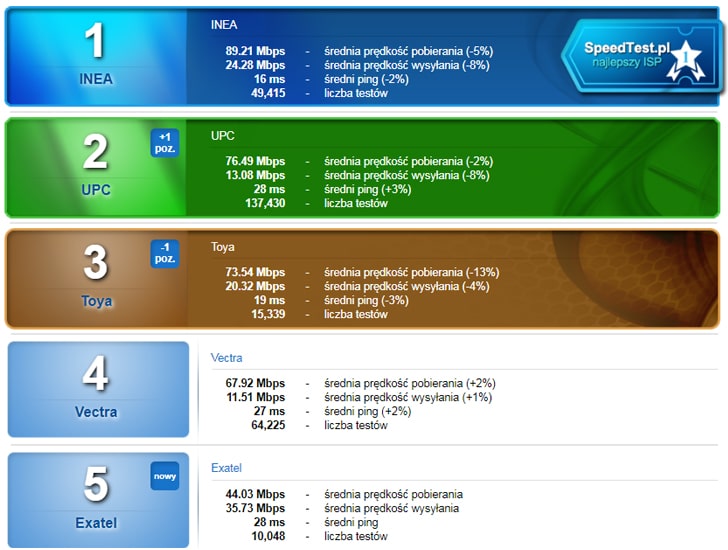Open the UPC rank 2 tile
Image resolution: width=728 pixels, height=550 pixels.
(x=96, y=167)
